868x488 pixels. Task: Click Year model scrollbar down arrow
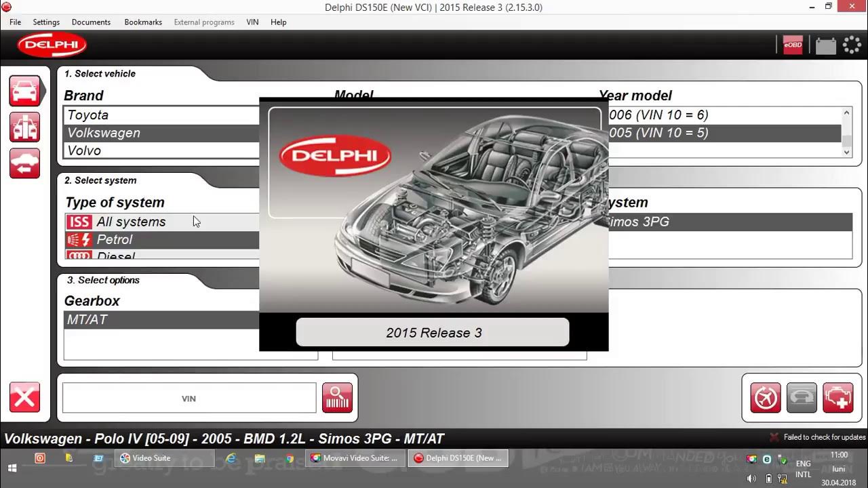pos(846,152)
